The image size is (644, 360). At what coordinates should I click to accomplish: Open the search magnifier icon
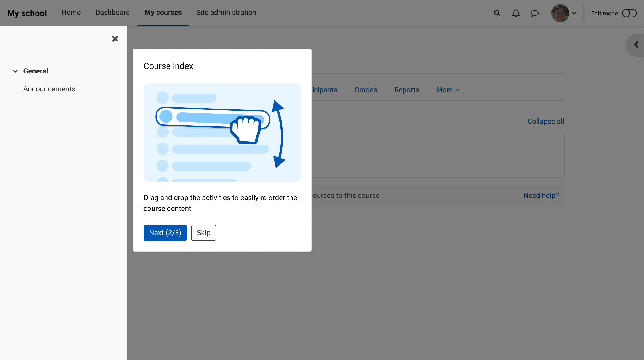(x=497, y=13)
